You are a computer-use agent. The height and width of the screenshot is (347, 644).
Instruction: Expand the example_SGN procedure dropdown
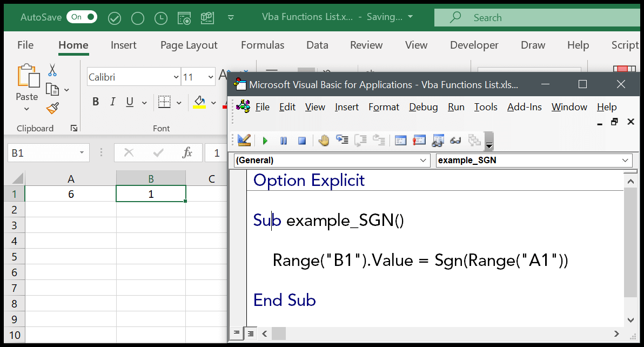[x=626, y=160]
